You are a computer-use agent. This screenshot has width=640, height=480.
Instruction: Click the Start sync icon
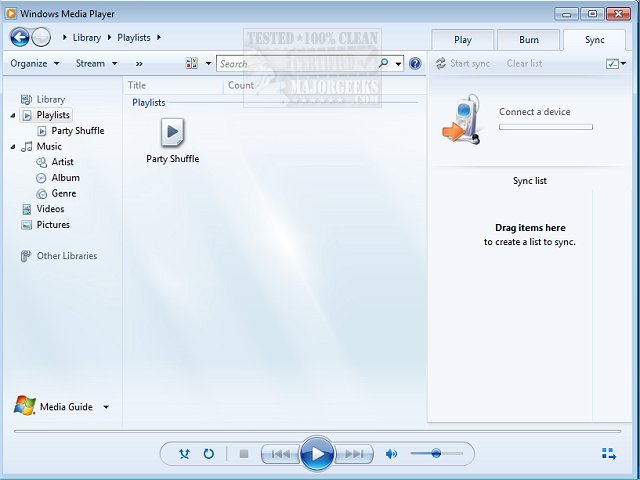(x=440, y=63)
